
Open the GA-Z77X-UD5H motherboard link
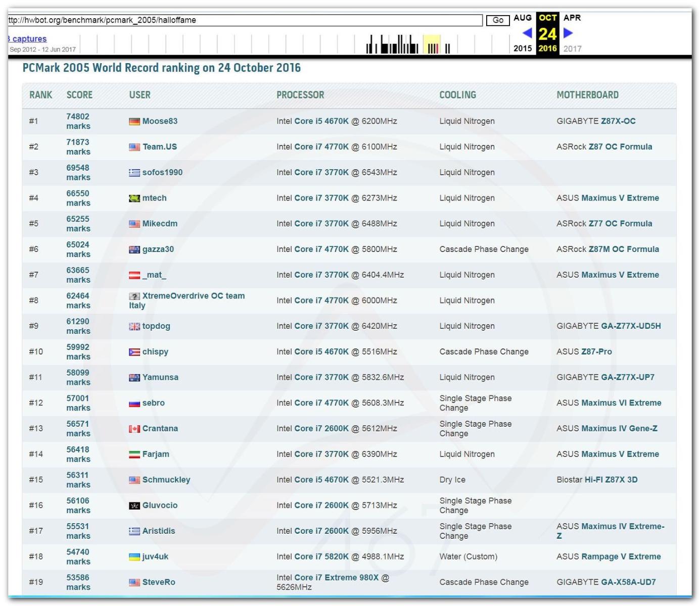[x=631, y=326]
